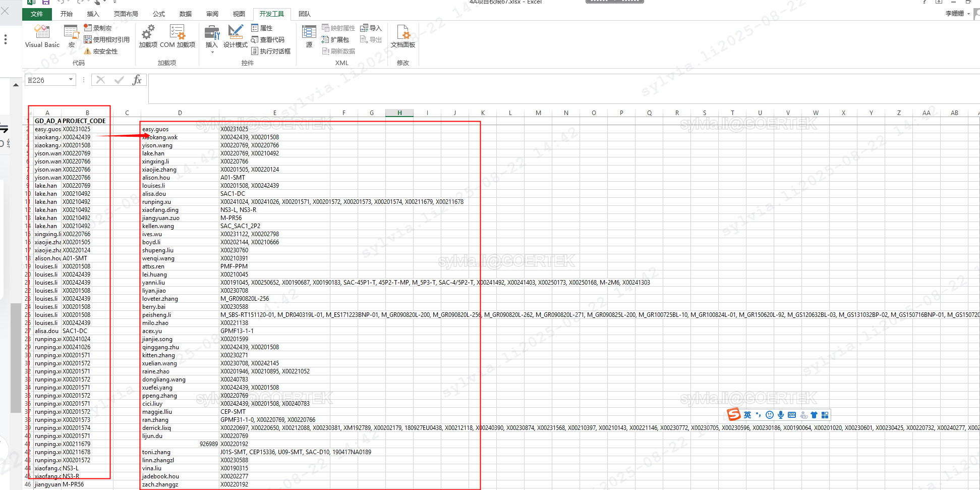Select column D header
This screenshot has width=980, height=490.
pos(180,113)
